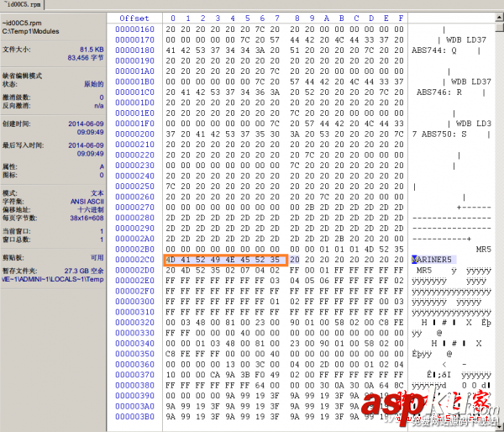504x432 pixels.
Task: Click file size value 81.5 KB
Action: pyautogui.click(x=92, y=50)
